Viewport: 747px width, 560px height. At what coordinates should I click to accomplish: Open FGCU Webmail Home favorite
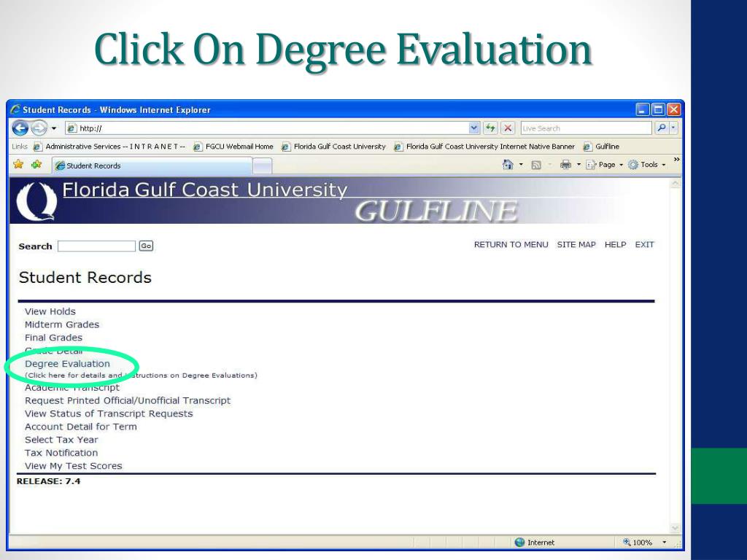click(233, 147)
